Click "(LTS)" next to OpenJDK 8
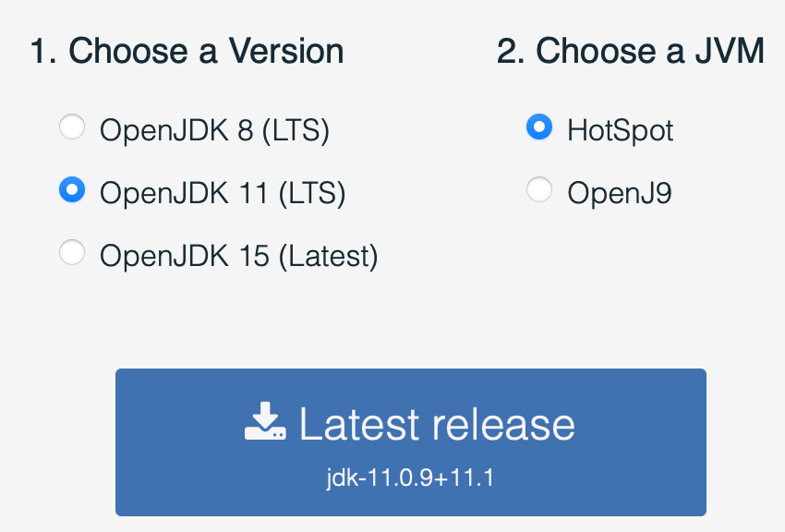The image size is (785, 532). (x=296, y=130)
